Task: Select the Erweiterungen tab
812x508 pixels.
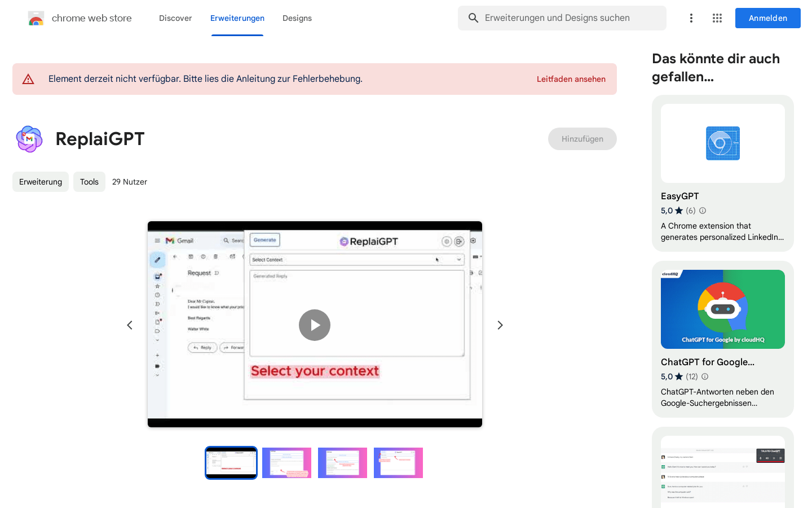Action: 237,18
